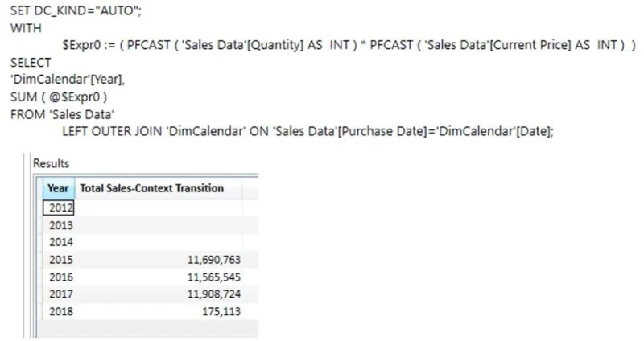Click the 11,690,763 sales value
Viewport: 644px width, 341px height.
[x=214, y=260]
